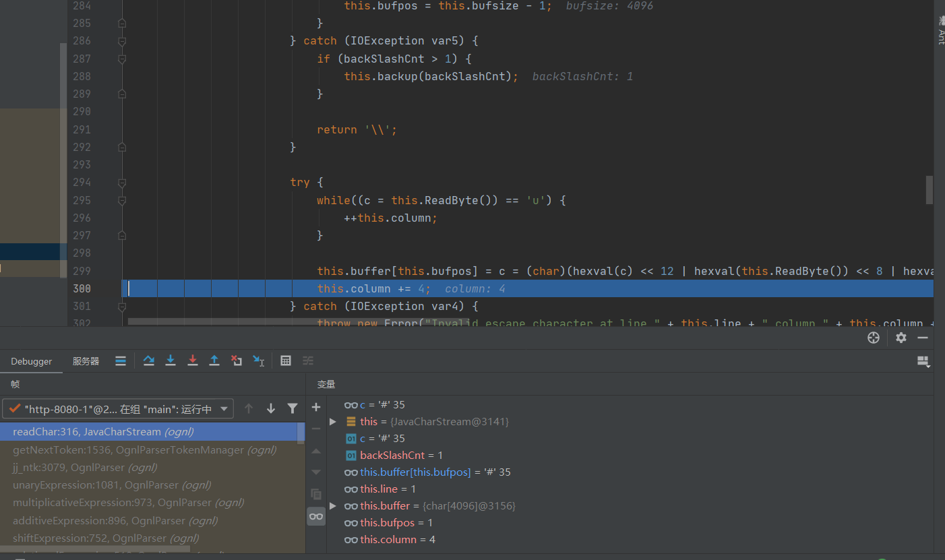945x560 pixels.
Task: Click the Run to Cursor icon
Action: point(258,361)
